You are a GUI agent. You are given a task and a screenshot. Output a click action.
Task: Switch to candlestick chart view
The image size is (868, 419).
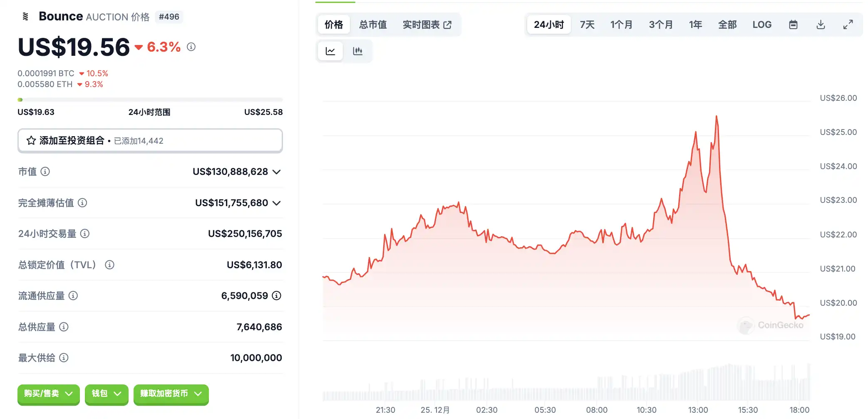(357, 51)
